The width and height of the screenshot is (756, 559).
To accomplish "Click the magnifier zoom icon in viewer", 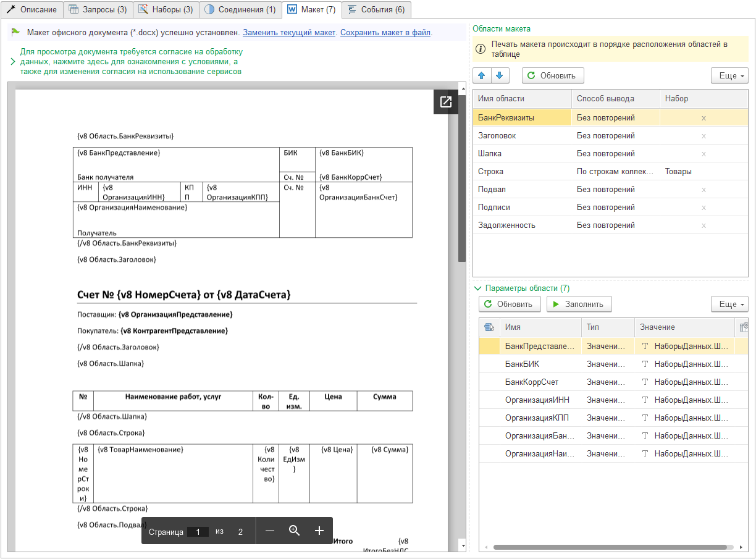I will tap(295, 531).
